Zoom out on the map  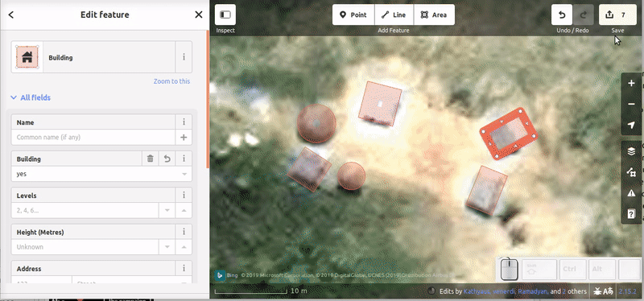pos(631,105)
